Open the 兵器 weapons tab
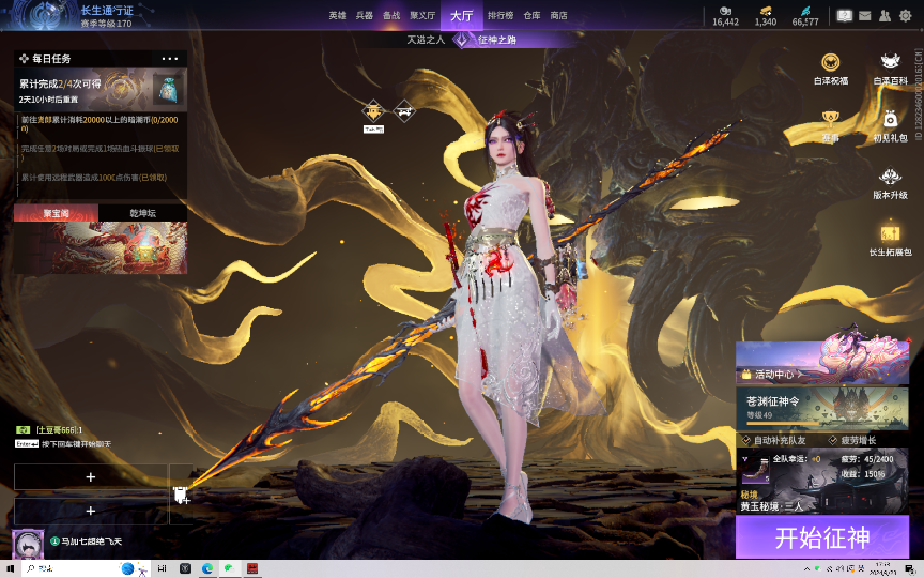This screenshot has height=578, width=924. (364, 15)
